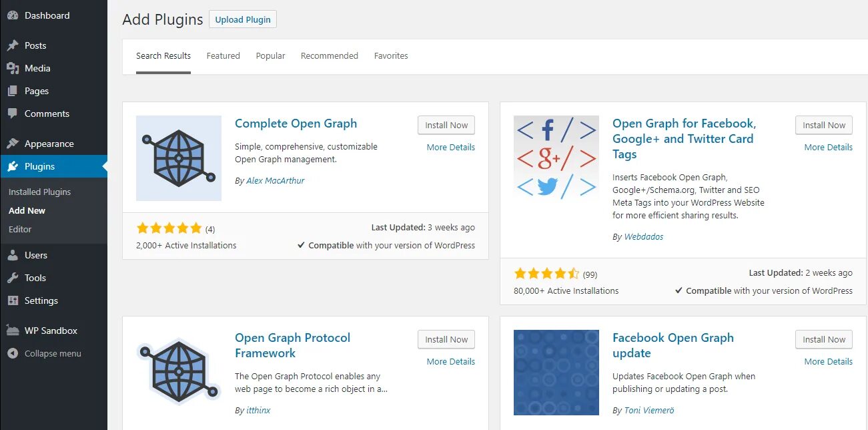The image size is (868, 430).
Task: Click the Collapse menu arrow icon
Action: 13,353
